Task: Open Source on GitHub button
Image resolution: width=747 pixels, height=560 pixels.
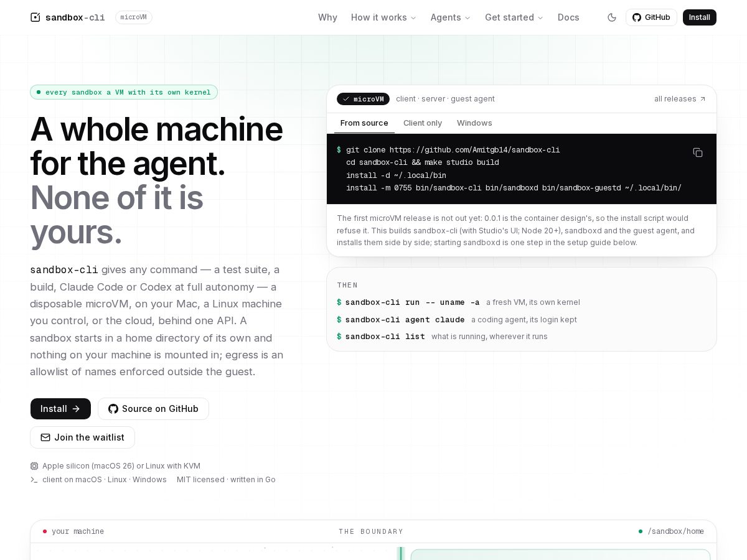Action: [153, 409]
